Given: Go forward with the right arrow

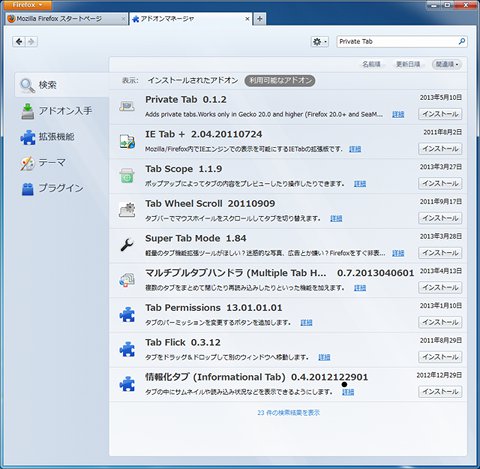Looking at the screenshot, I should click(31, 42).
